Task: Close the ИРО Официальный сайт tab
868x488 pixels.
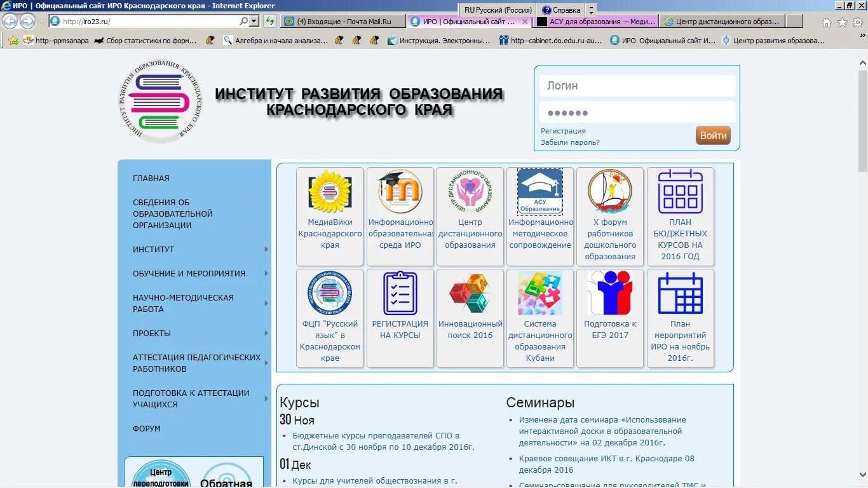Action: pyautogui.click(x=525, y=22)
